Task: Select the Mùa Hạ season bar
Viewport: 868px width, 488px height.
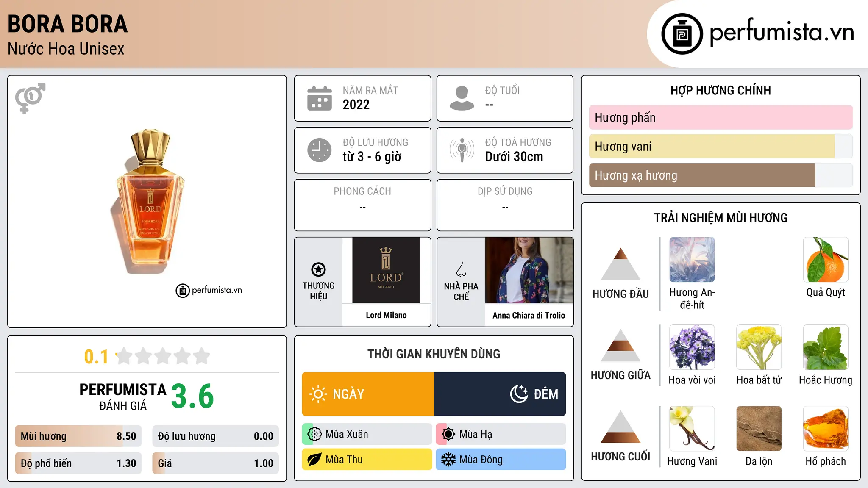Action: pyautogui.click(x=501, y=434)
